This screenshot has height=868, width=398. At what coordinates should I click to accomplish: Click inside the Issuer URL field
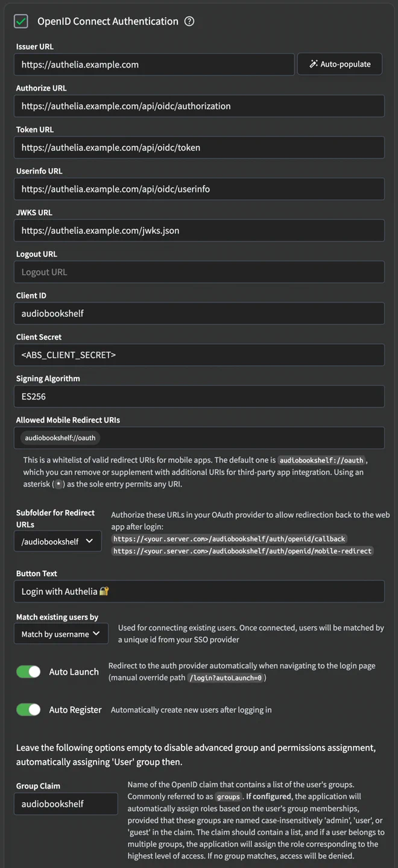point(154,64)
